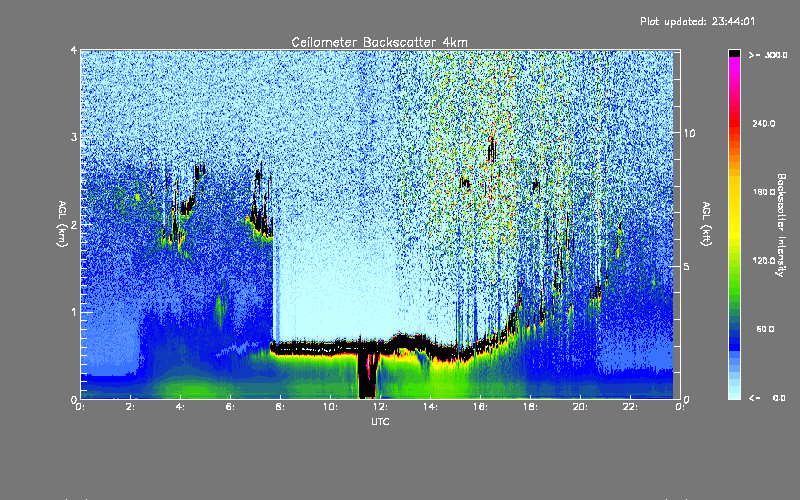Viewport: 800px width, 500px height.
Task: Click the '4:' hour tick label
Action: click(x=181, y=407)
